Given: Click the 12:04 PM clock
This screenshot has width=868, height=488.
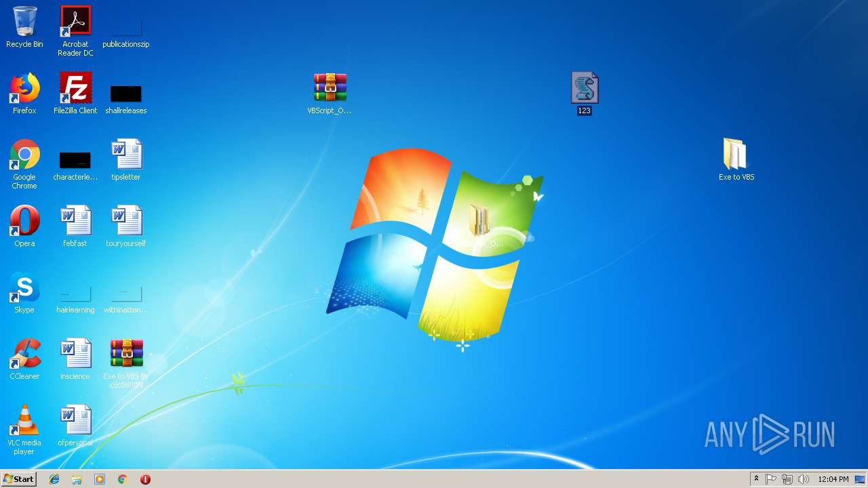Looking at the screenshot, I should pyautogui.click(x=833, y=479).
